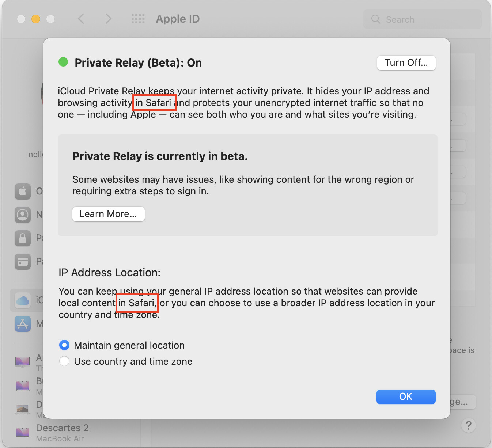Screen dimensions: 492x448
Task: Go back with the left chevron
Action: (x=81, y=19)
